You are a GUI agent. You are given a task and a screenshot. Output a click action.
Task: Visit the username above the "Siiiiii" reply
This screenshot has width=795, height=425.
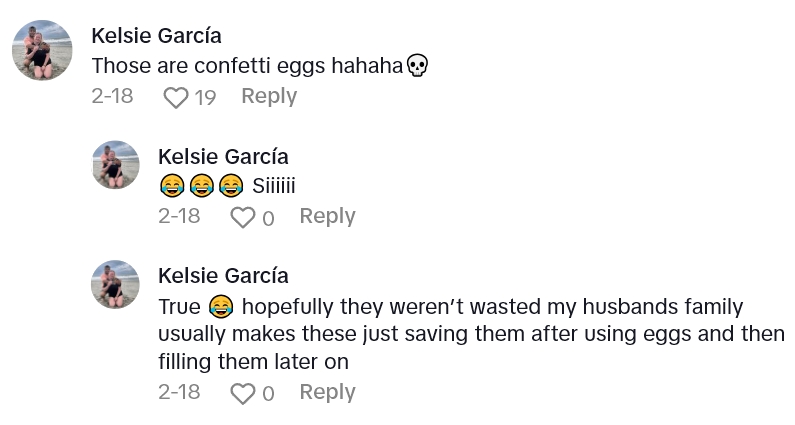tap(223, 156)
